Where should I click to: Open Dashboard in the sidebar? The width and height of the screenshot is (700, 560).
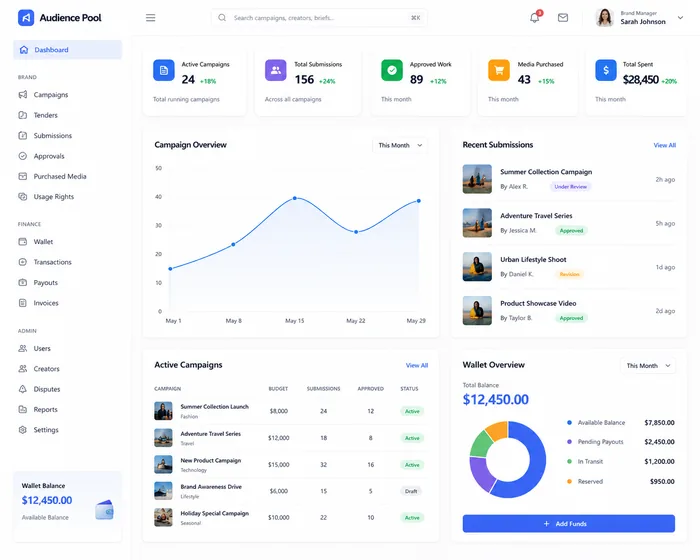coord(67,50)
